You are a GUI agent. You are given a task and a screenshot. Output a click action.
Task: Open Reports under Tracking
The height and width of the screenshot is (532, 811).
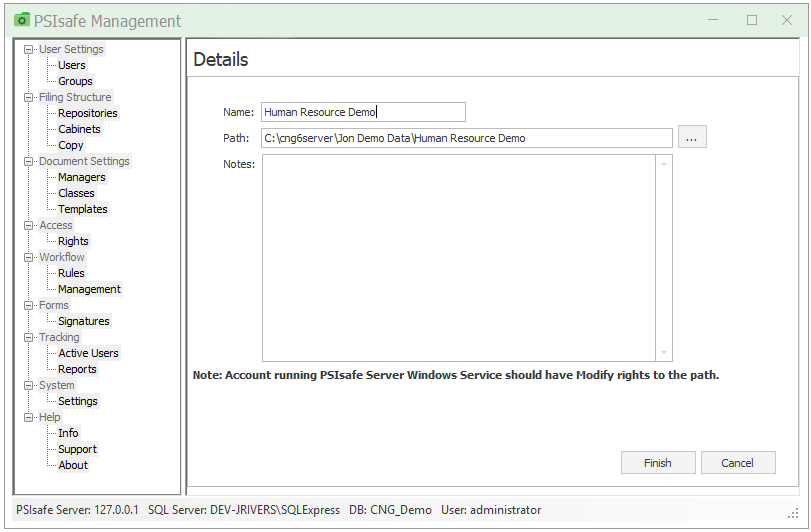tap(77, 370)
